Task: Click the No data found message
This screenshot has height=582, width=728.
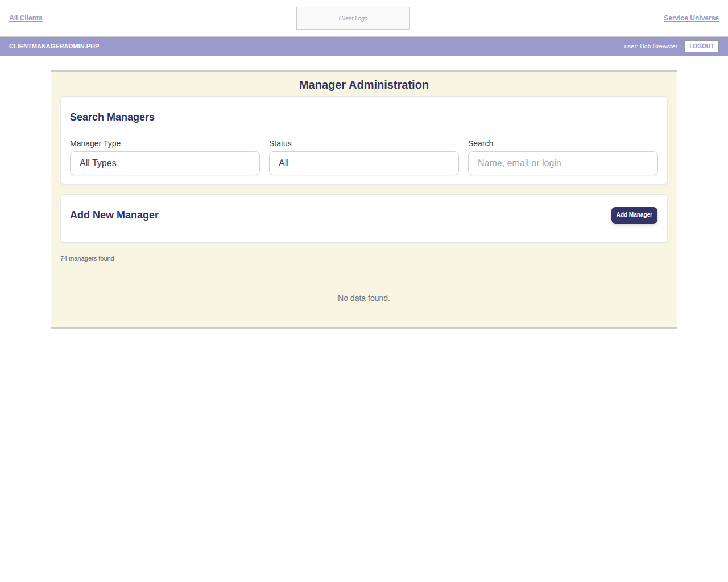Action: [x=364, y=298]
